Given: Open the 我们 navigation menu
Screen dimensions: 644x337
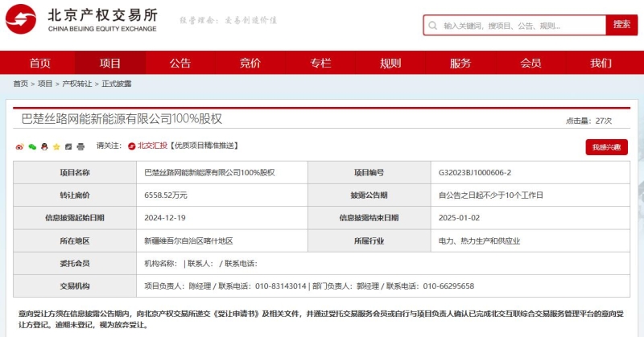Looking at the screenshot, I should click(601, 63).
